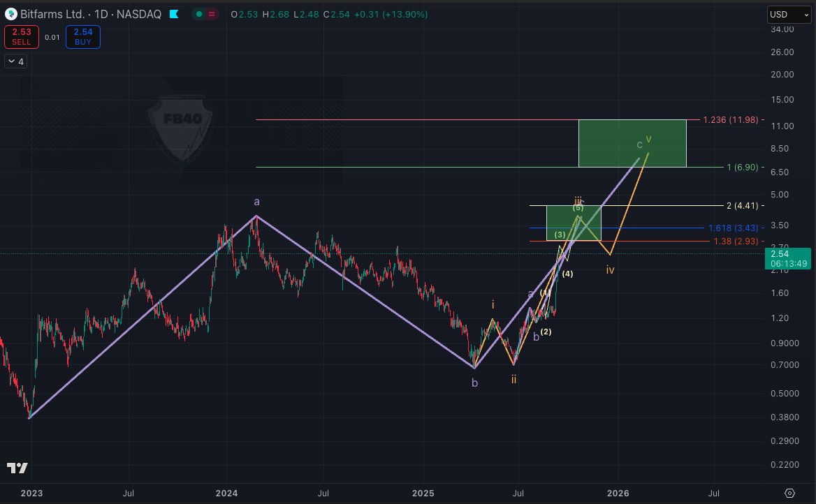This screenshot has width=816, height=504.
Task: Select the wave label c in upper green box
Action: coord(639,144)
